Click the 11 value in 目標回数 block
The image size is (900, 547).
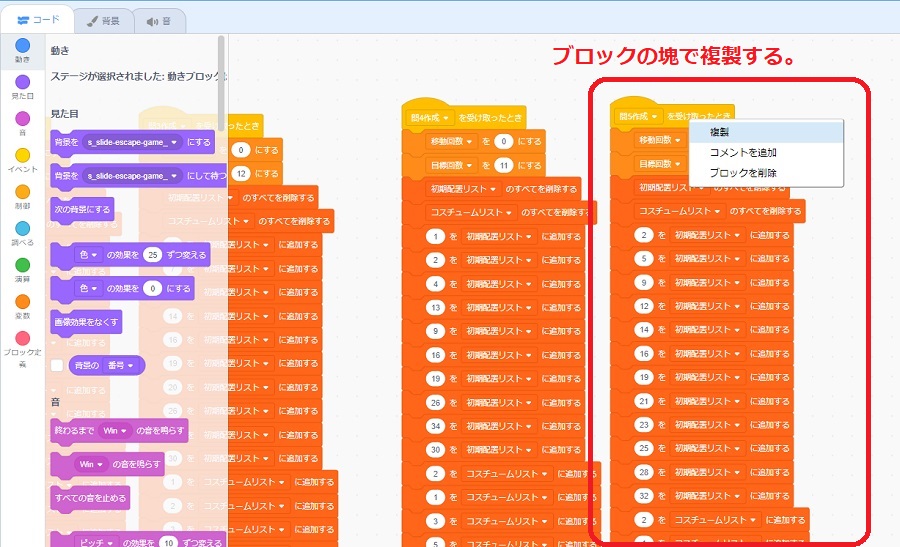click(503, 165)
